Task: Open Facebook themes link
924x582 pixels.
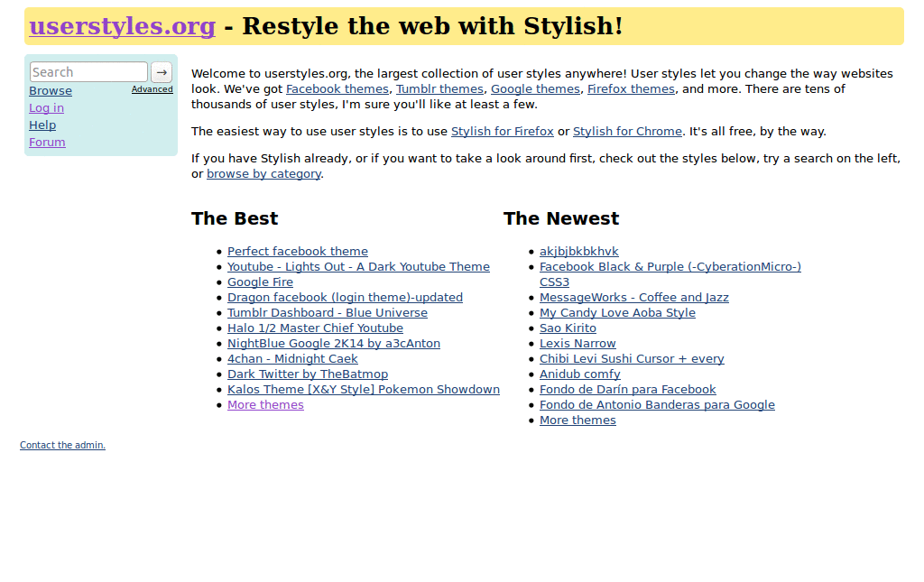Action: 337,89
